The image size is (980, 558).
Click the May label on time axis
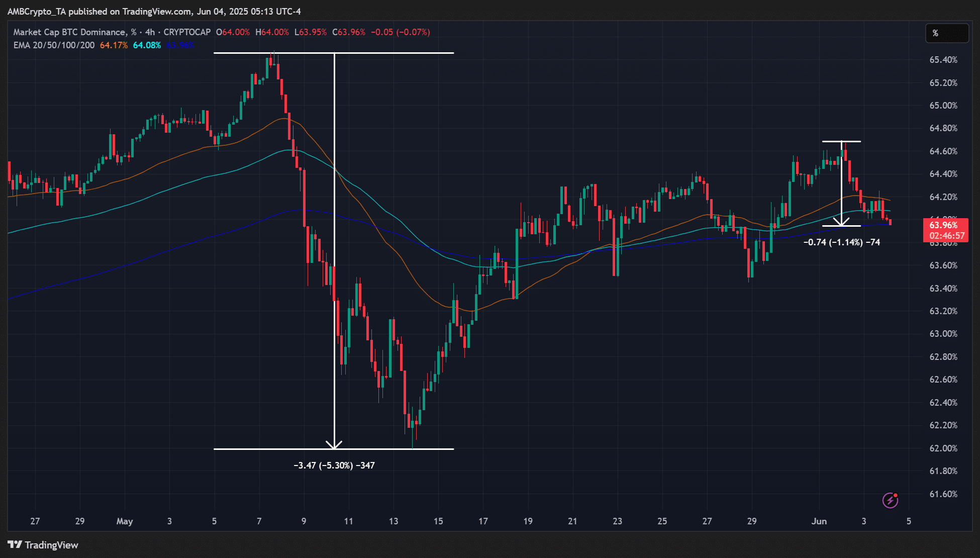click(x=125, y=521)
